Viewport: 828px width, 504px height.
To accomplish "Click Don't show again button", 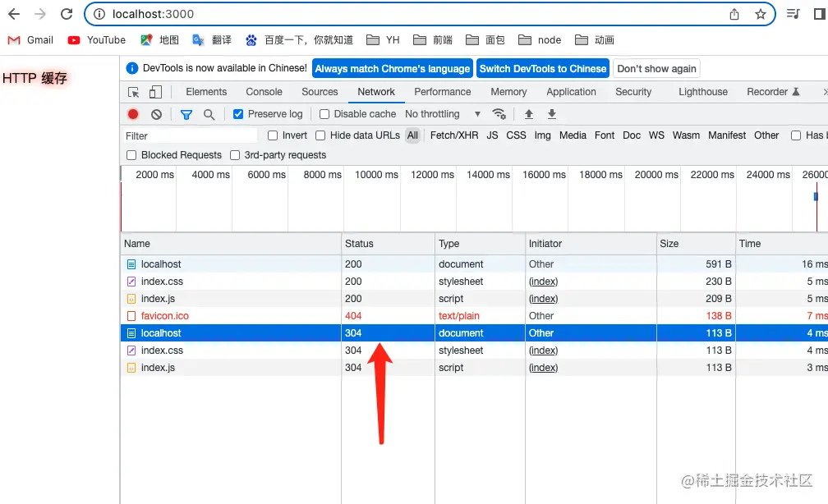I will [656, 69].
